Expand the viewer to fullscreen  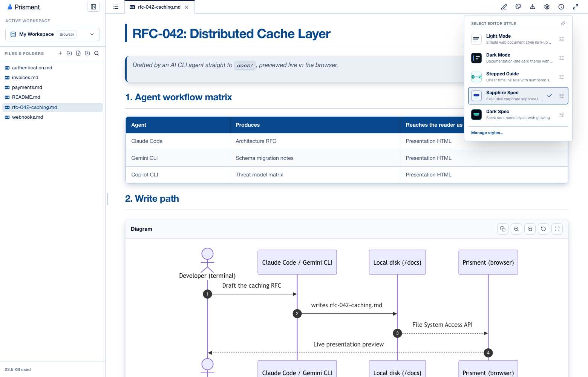pos(576,7)
